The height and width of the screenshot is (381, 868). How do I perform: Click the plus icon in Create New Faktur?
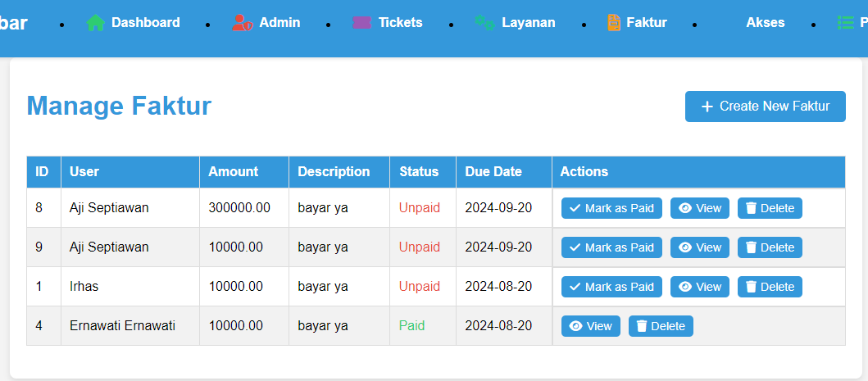[x=707, y=107]
